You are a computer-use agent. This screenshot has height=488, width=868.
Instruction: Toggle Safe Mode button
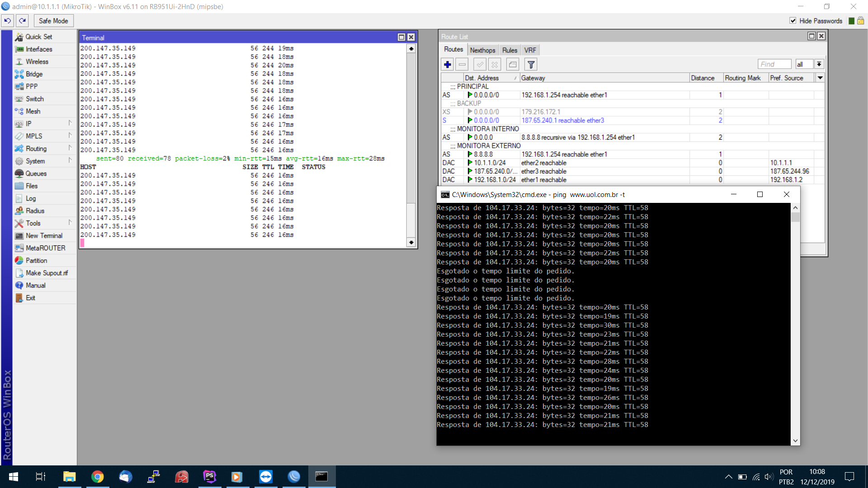tap(53, 21)
